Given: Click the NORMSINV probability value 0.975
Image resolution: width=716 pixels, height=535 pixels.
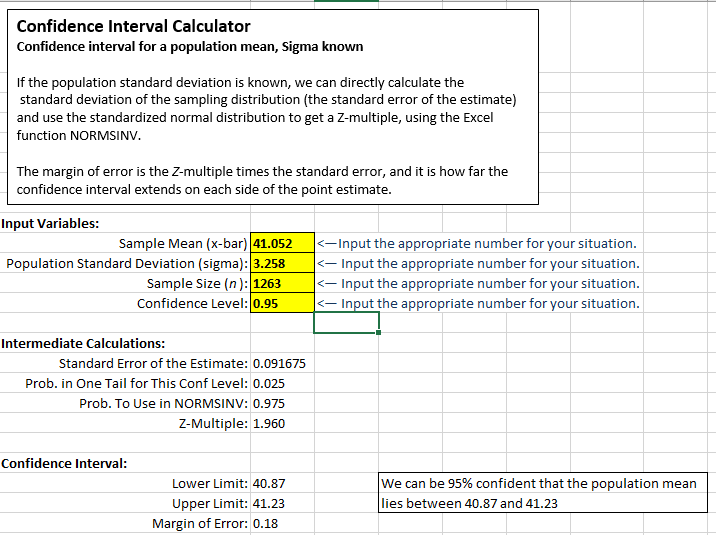Looking at the screenshot, I should click(x=268, y=404).
